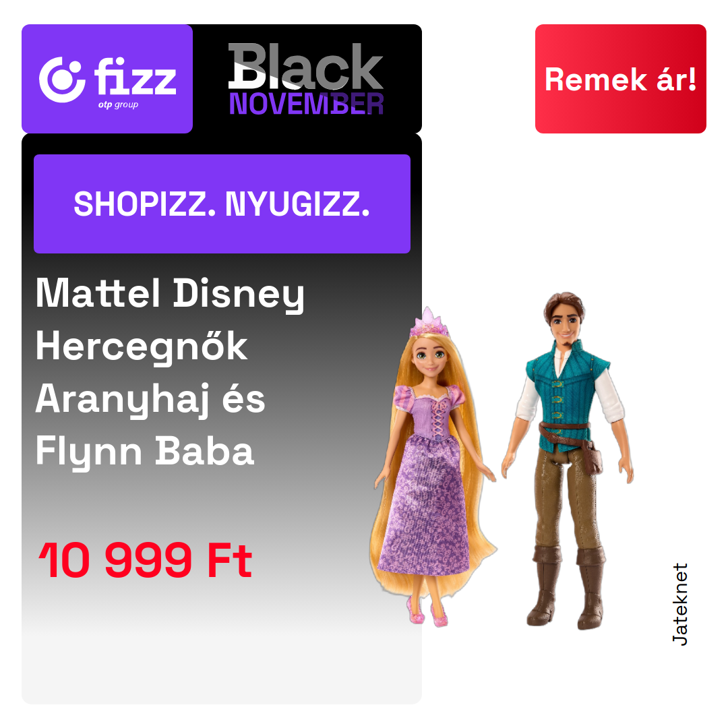This screenshot has width=728, height=728.
Task: Click the SHOPIZZ. NYUGIZZ. purple banner
Action: [x=222, y=204]
